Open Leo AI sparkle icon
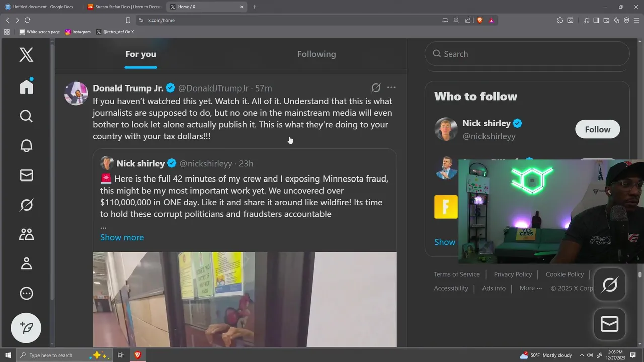Screen dimensions: 644x362 (x=616, y=20)
